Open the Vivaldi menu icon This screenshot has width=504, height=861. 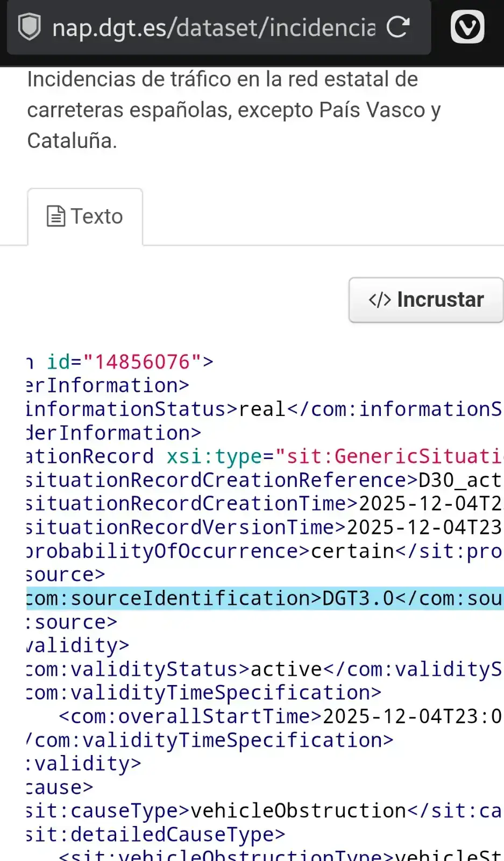pyautogui.click(x=467, y=27)
